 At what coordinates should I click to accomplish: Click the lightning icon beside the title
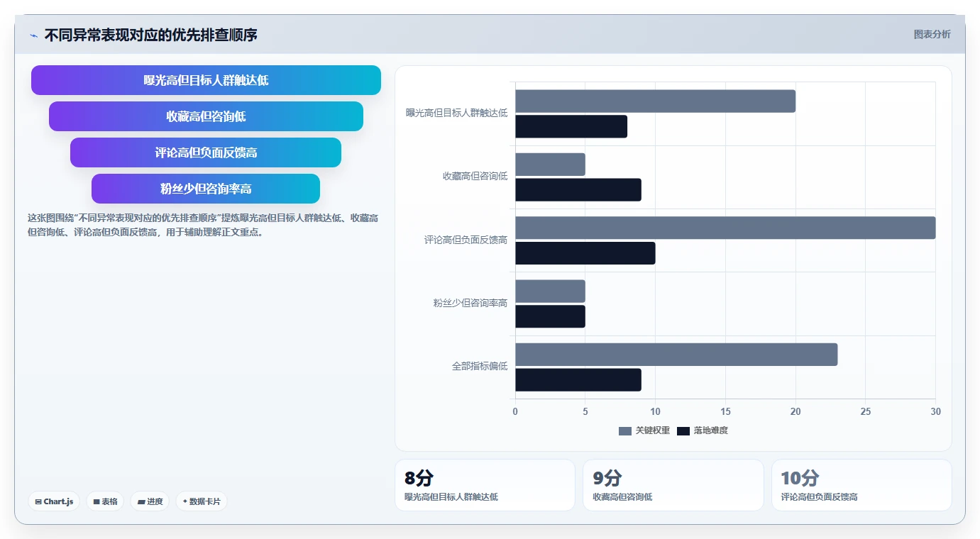[34, 35]
